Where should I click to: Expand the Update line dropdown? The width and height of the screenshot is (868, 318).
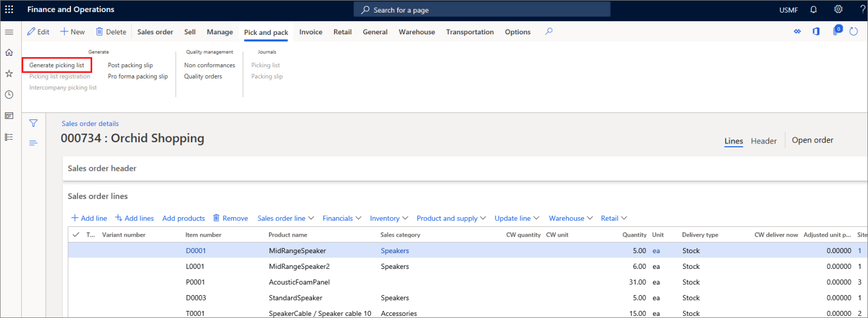[x=517, y=218]
